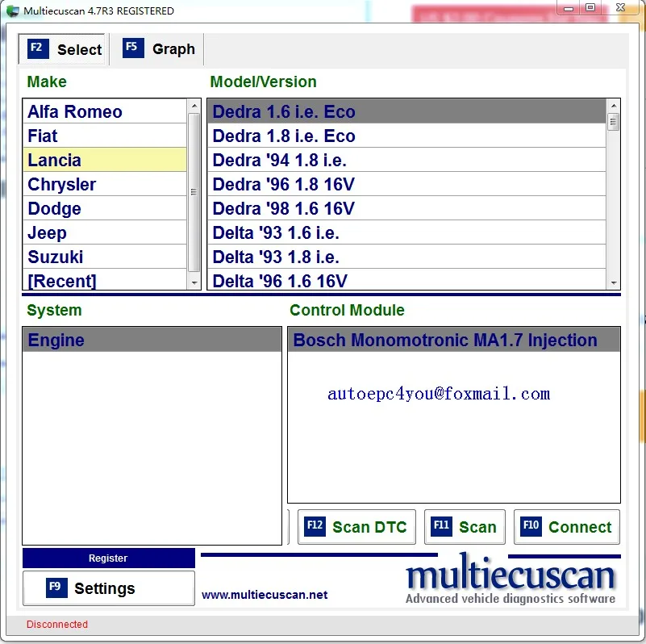Click the Model/Version scrollbar thumb
Screen dimensions: 646x644
point(614,122)
